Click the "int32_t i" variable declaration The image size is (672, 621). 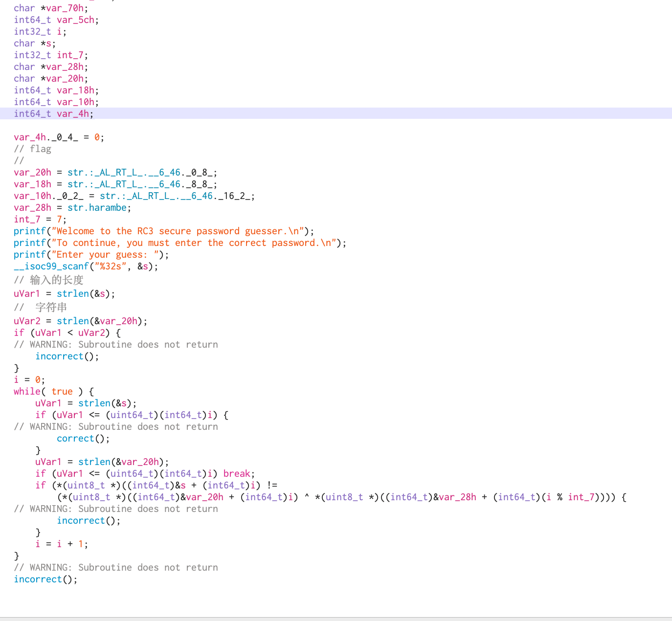[x=40, y=31]
